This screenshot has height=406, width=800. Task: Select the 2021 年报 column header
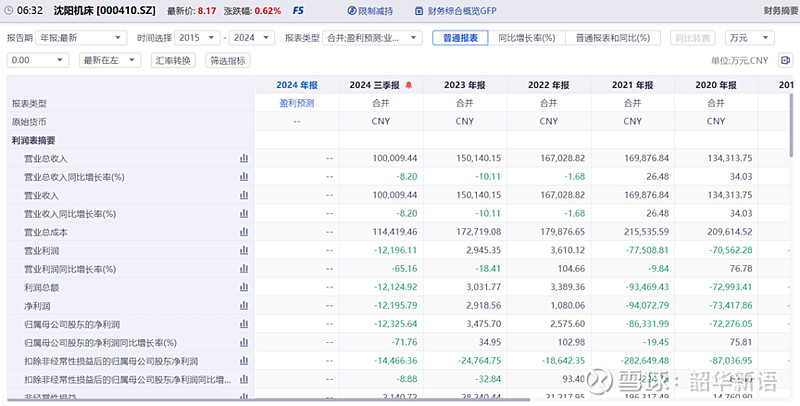[633, 85]
